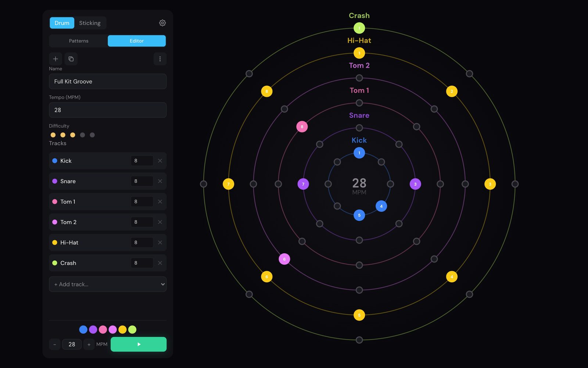Toggle Hi-Hat beat 2 node

(x=452, y=91)
